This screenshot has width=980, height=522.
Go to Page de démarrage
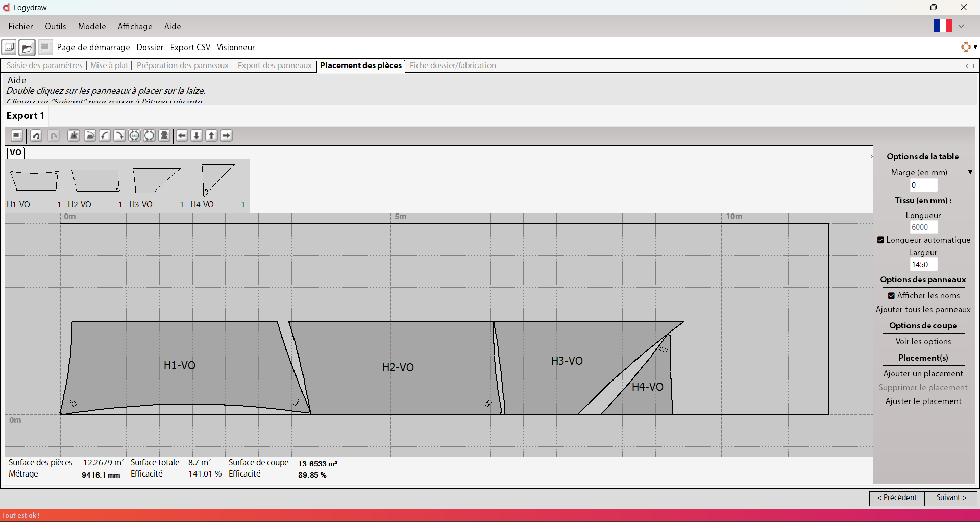[93, 47]
